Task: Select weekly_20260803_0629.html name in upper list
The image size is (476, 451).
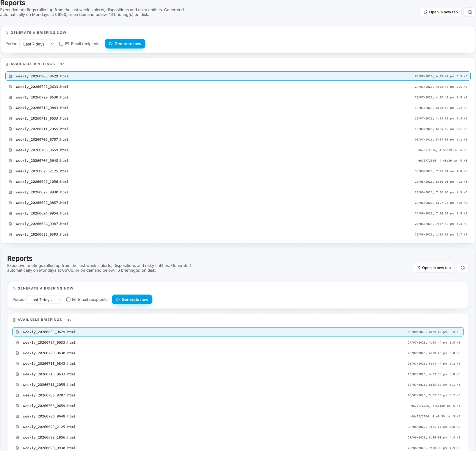Action: [x=42, y=76]
